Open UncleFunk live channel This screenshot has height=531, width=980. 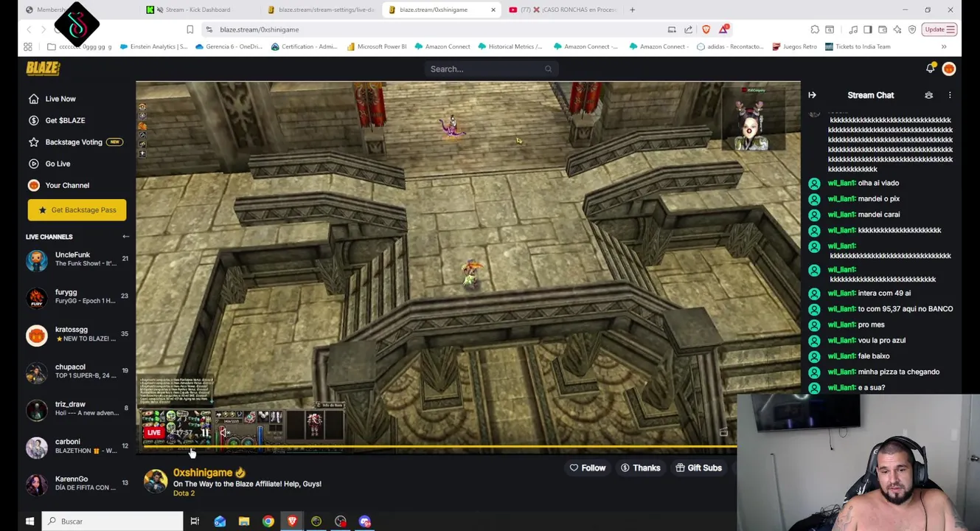click(77, 259)
